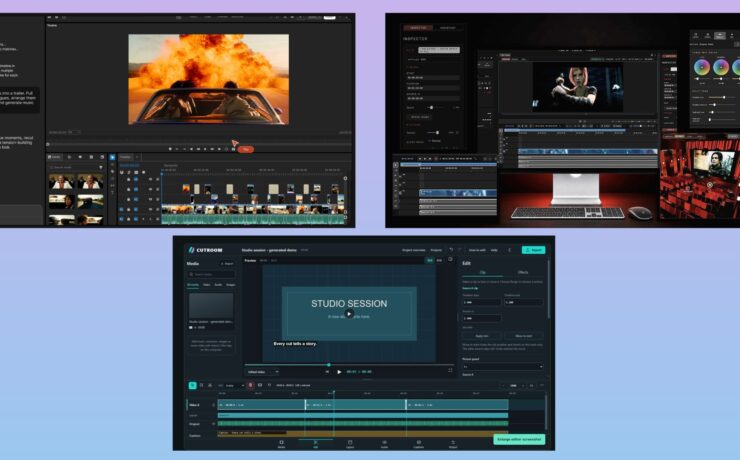Screen dimensions: 740x460
Task: Toggle the Original audio track control icon
Action: click(213, 424)
